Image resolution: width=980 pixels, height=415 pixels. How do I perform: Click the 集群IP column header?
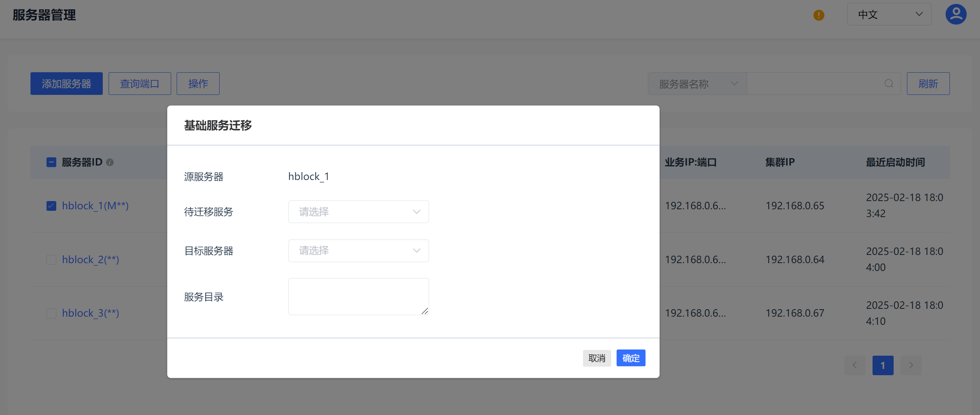click(780, 162)
